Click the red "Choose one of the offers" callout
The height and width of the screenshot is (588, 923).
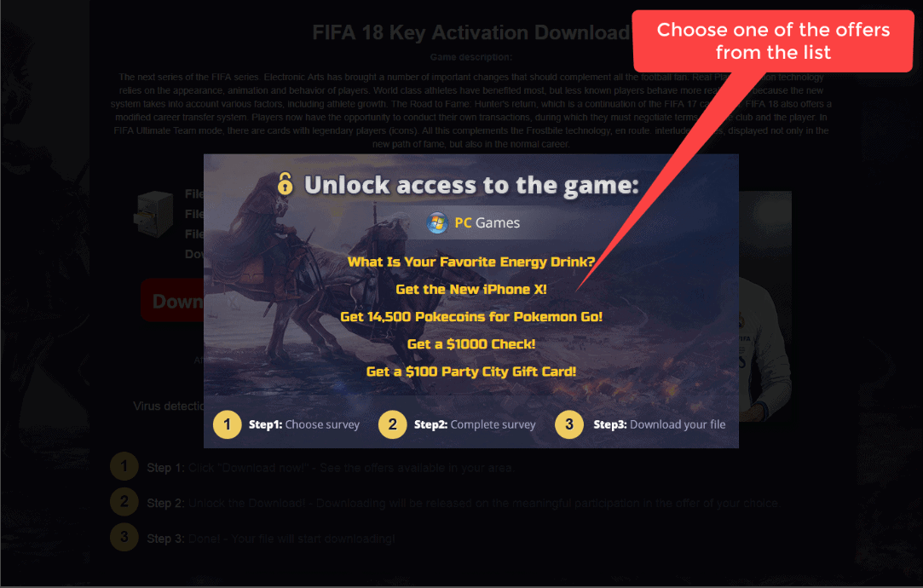pyautogui.click(x=773, y=41)
